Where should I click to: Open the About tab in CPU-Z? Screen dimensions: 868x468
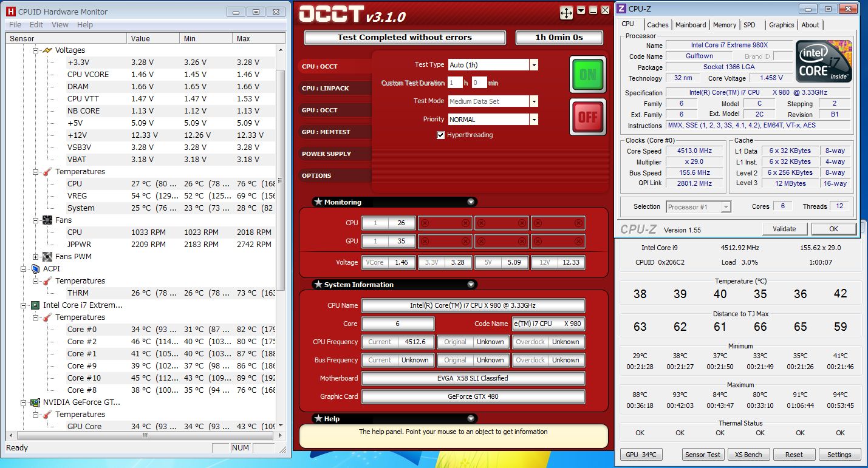pos(810,25)
